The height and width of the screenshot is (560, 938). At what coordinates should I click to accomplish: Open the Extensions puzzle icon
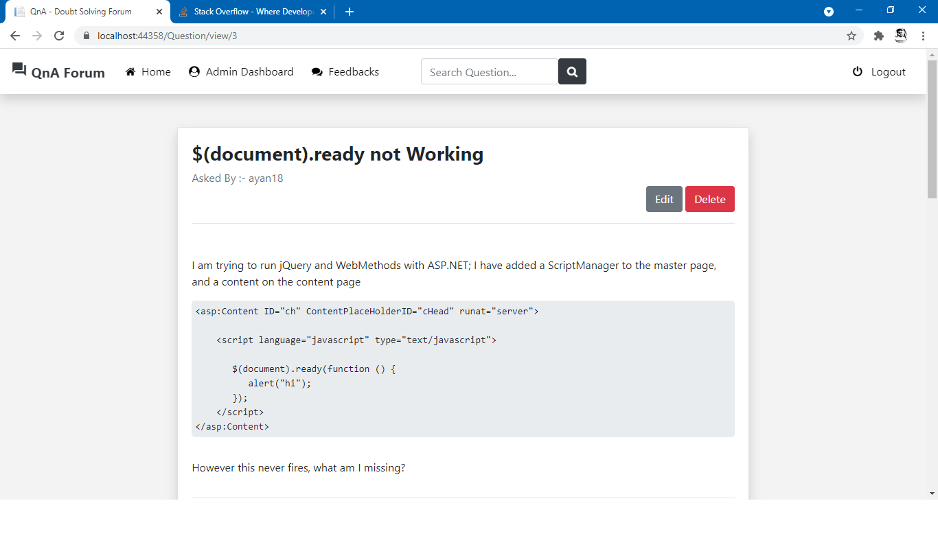point(878,36)
